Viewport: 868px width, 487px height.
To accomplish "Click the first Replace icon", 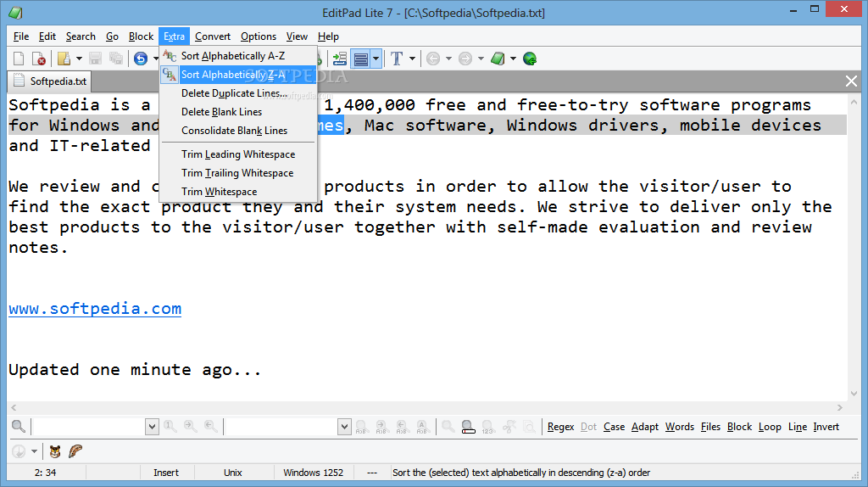I will click(361, 426).
